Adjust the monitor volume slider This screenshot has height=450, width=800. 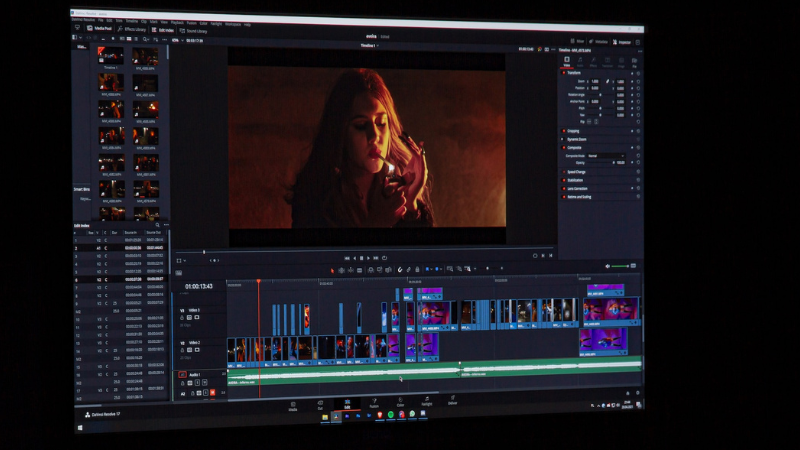(620, 266)
